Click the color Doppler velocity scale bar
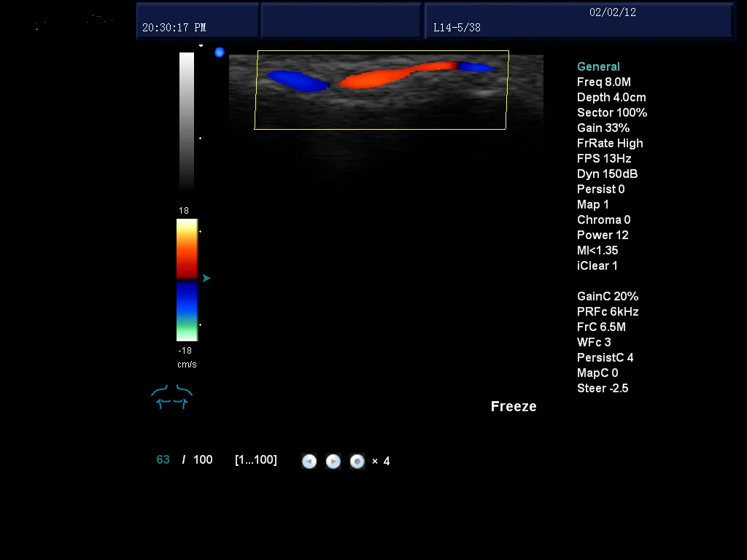The width and height of the screenshot is (747, 560). click(x=187, y=280)
